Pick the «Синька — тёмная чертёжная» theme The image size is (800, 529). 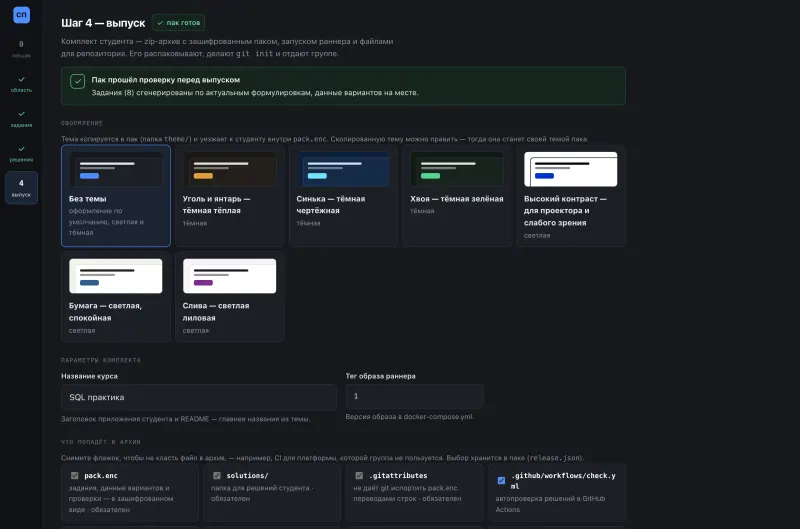343,196
